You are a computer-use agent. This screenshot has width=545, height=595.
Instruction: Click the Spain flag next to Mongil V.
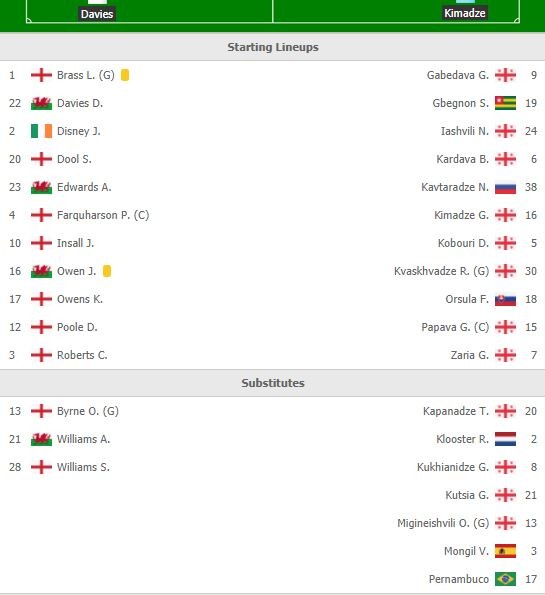(505, 551)
